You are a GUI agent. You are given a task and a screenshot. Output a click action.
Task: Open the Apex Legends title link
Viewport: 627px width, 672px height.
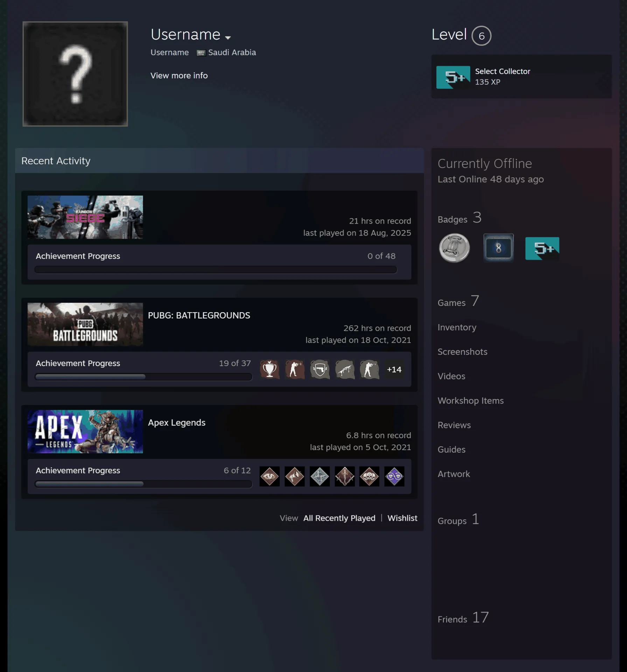176,423
